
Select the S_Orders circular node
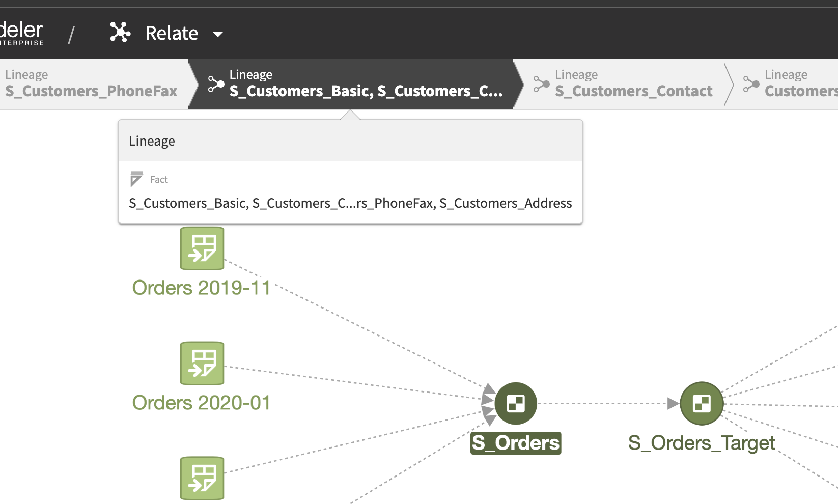[x=516, y=404]
